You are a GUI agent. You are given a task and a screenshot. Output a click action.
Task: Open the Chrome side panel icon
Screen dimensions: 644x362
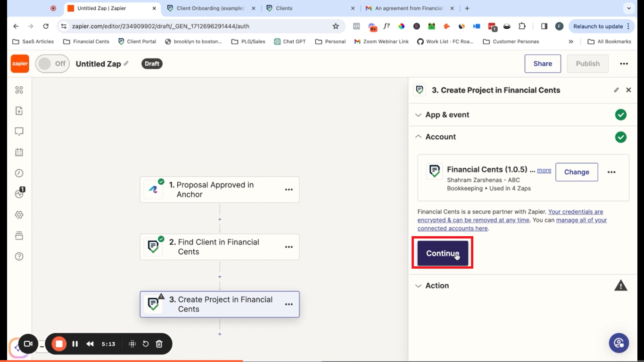[x=544, y=26]
